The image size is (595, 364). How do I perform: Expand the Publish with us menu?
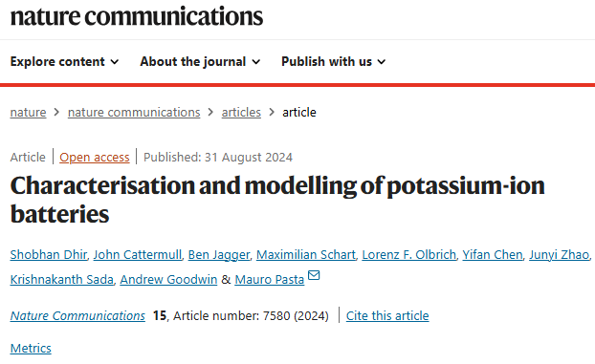(x=333, y=61)
